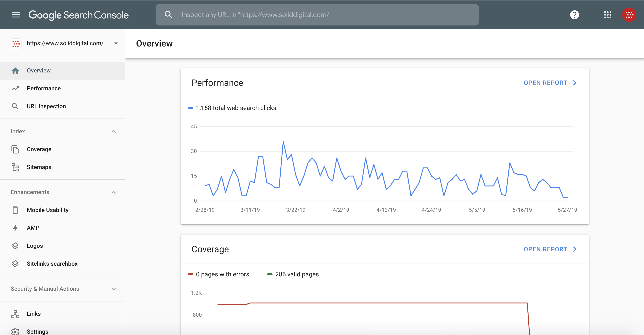This screenshot has height=335, width=644.
Task: Click the red pages with errors swatch
Action: 190,274
